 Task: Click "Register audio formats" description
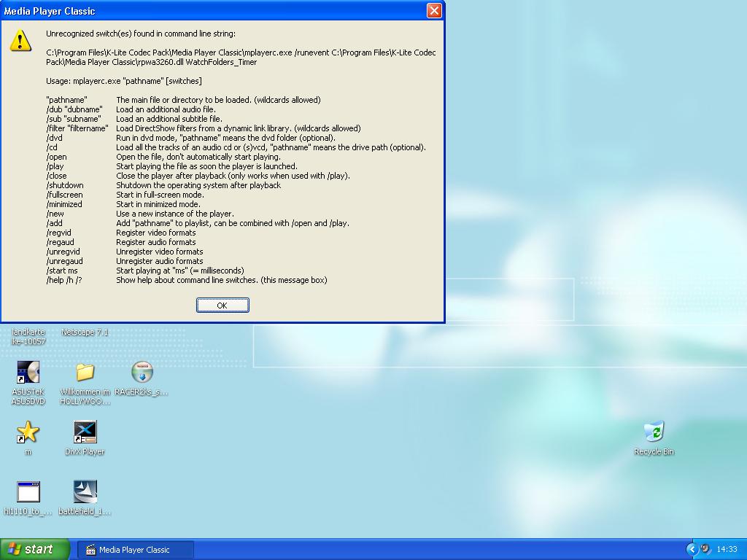(156, 242)
